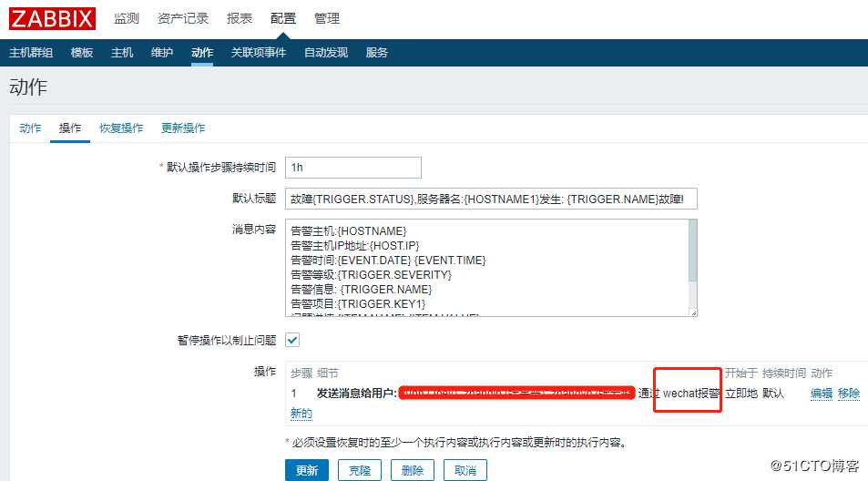The height and width of the screenshot is (481, 868).
Task: Click the 删除 button
Action: 412,470
